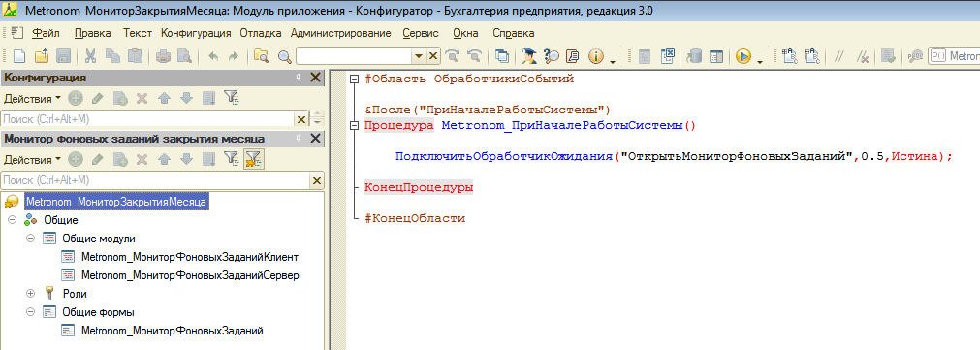980x350 pixels.
Task: Toggle subsystem filter in Конфигурация panel
Action: tap(232, 98)
